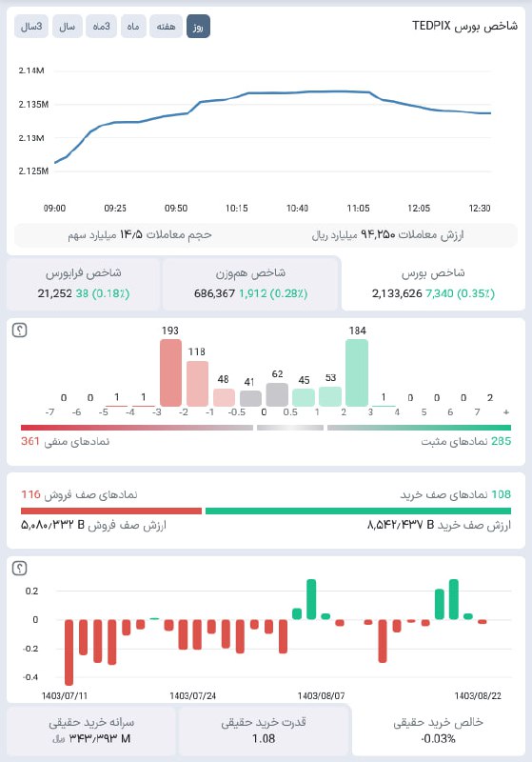Click the value 2,133,626 on index card
Screen dimensions: 532x762
(397, 293)
